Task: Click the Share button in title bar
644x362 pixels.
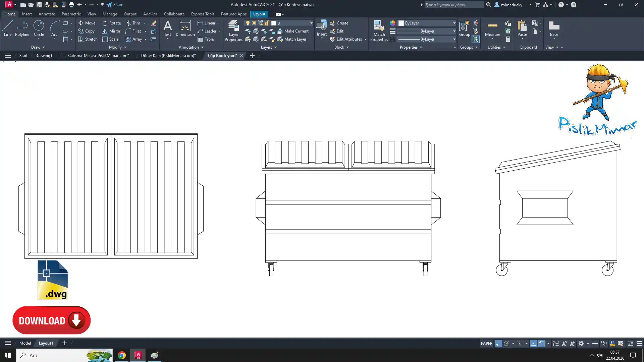Action: 115,5
